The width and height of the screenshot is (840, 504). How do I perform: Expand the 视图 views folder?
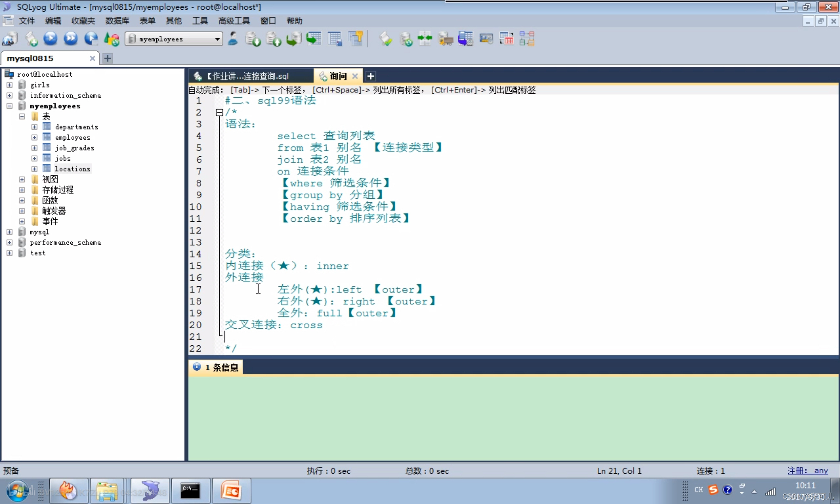pyautogui.click(x=22, y=179)
